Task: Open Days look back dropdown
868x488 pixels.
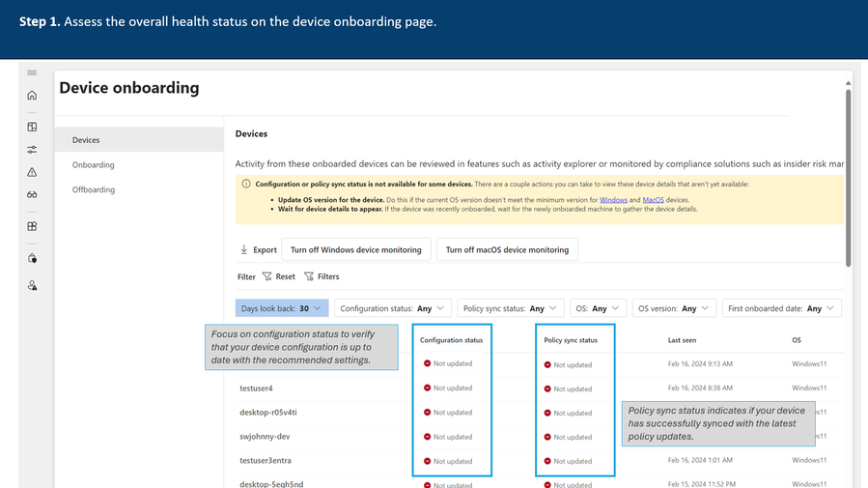Action: pyautogui.click(x=282, y=308)
